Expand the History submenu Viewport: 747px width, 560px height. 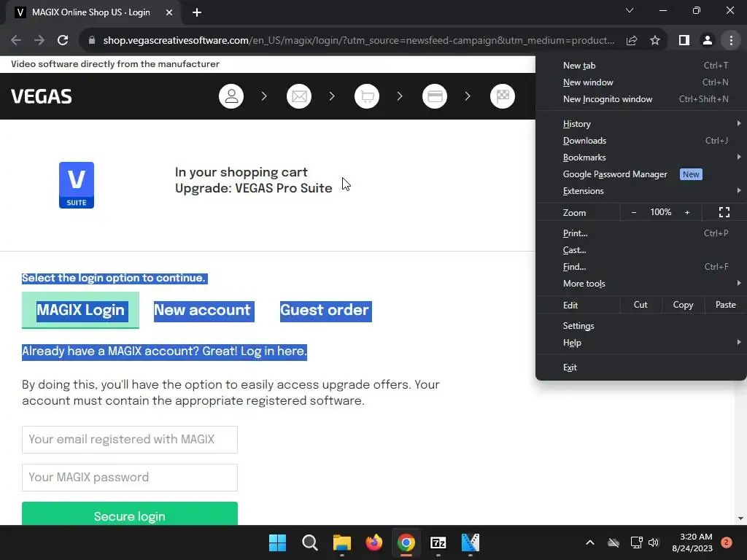(640, 124)
